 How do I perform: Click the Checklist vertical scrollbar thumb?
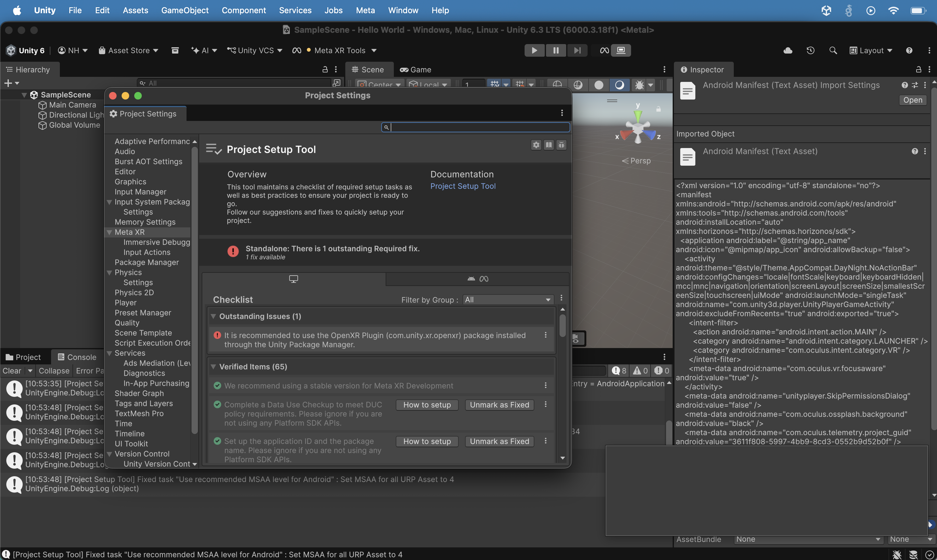[562, 325]
